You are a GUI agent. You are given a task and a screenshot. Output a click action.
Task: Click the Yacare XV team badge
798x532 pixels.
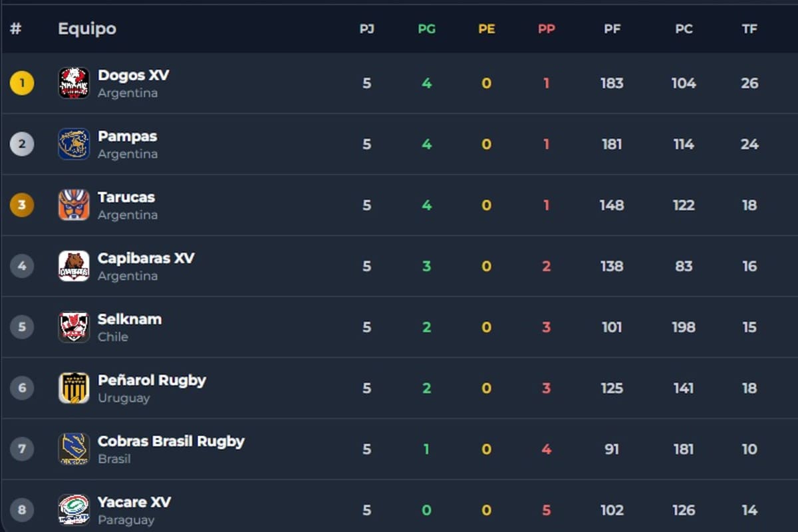(x=74, y=509)
